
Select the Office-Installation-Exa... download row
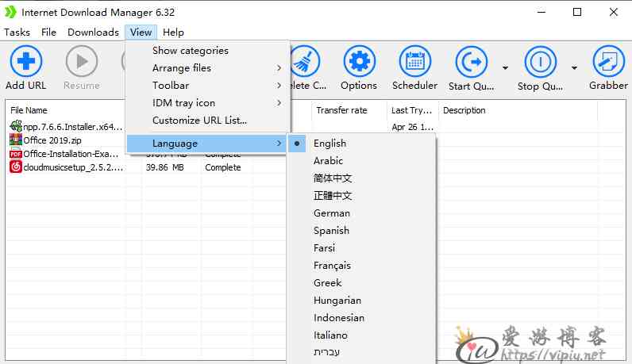click(71, 154)
